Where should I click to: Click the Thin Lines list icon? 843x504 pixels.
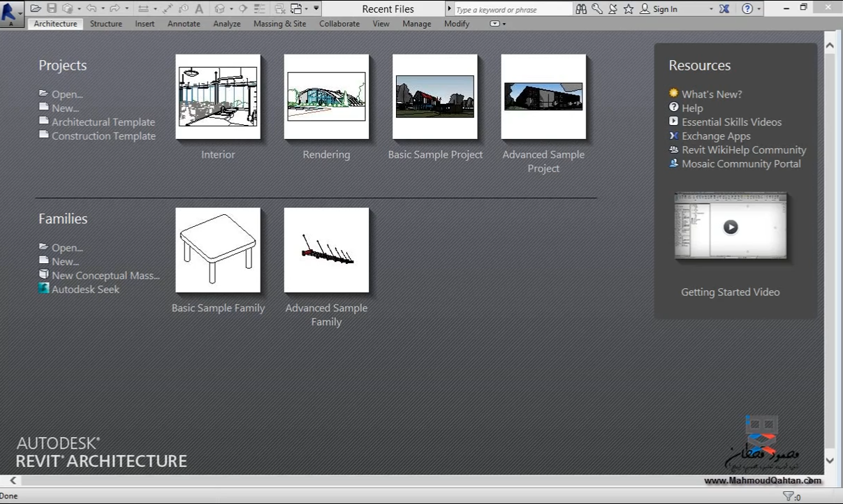(259, 8)
